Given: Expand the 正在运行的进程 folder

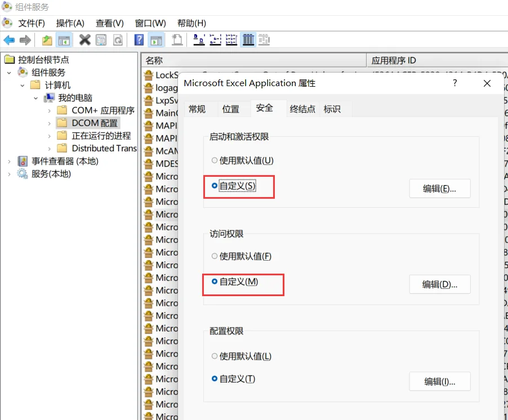Looking at the screenshot, I should [x=49, y=136].
